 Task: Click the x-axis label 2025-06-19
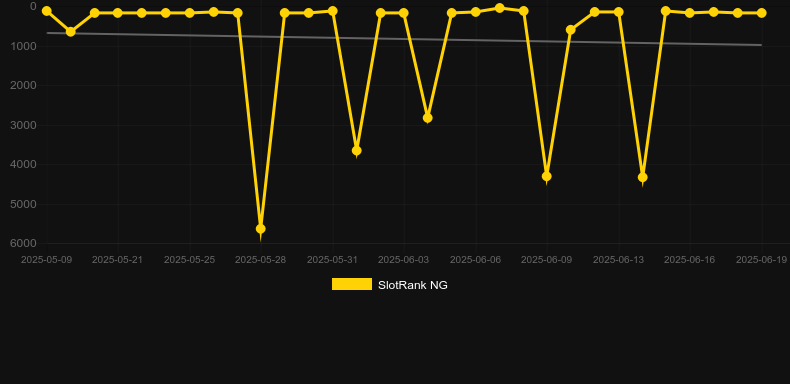[x=761, y=260]
